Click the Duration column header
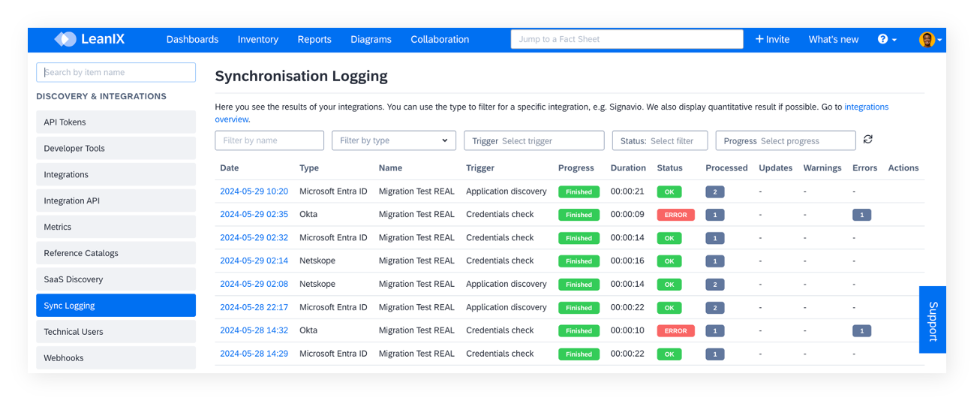The width and height of the screenshot is (980, 407). [x=628, y=168]
